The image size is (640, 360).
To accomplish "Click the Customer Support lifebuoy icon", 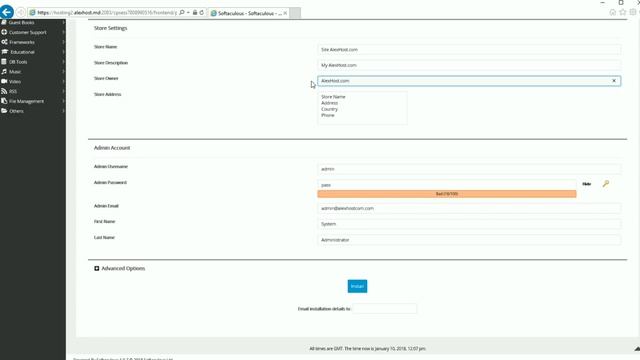I will tap(4, 32).
